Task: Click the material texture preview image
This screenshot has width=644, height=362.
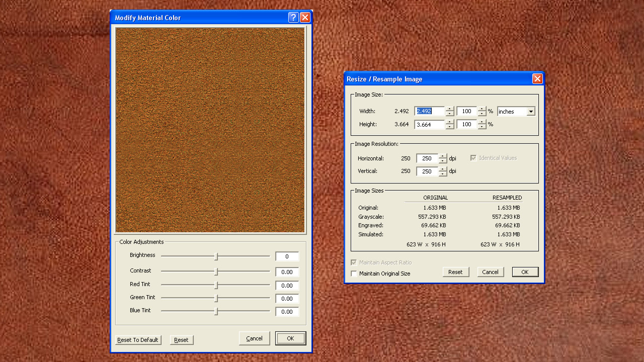Action: click(210, 130)
